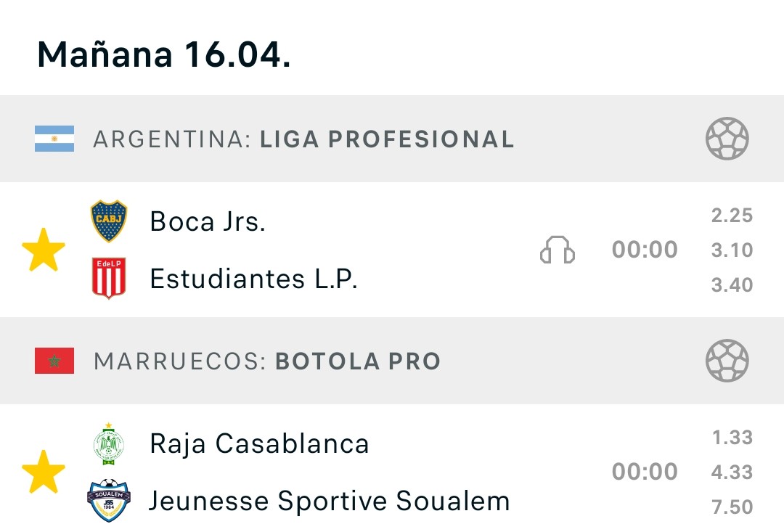Click the Liga Profesional soccer ball icon

pyautogui.click(x=727, y=139)
